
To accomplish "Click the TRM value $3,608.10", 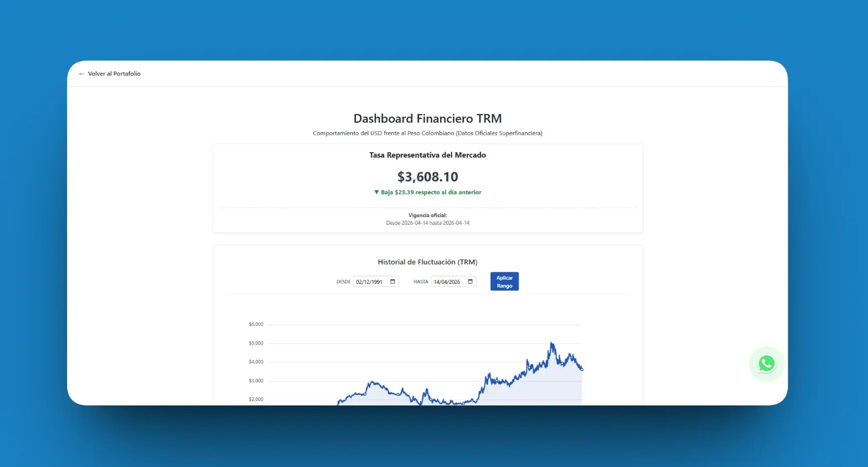I will (x=427, y=177).
